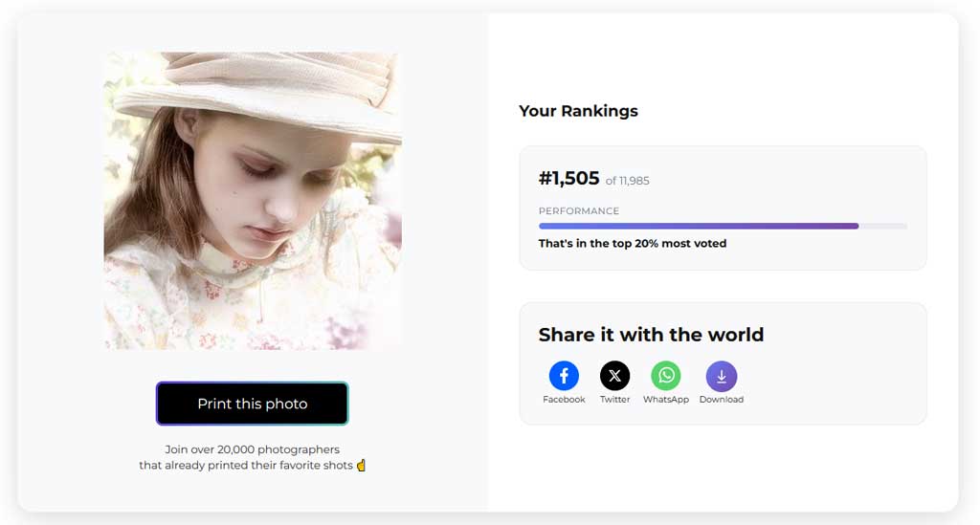Click the pointing hand emoji
980x525 pixels.
tap(361, 466)
